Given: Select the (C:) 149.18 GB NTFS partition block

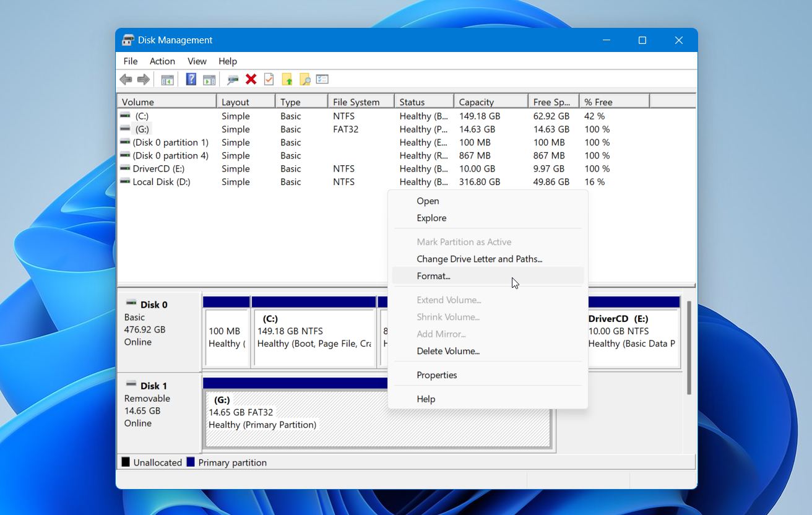Looking at the screenshot, I should point(314,332).
